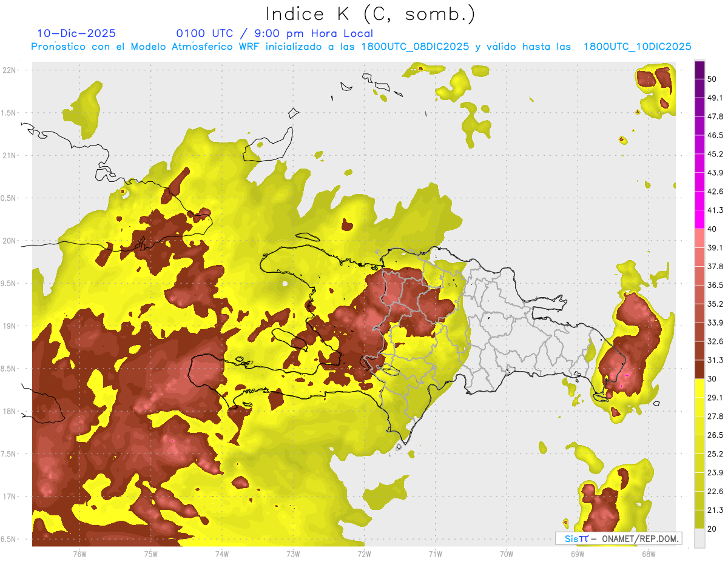Click the light gray swatch below colorbar value 20
Image resolution: width=728 pixels, height=562 pixels.
pos(699,538)
